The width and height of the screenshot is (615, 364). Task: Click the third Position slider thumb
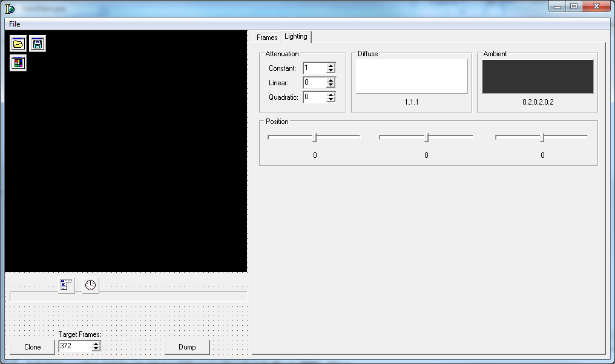[542, 137]
